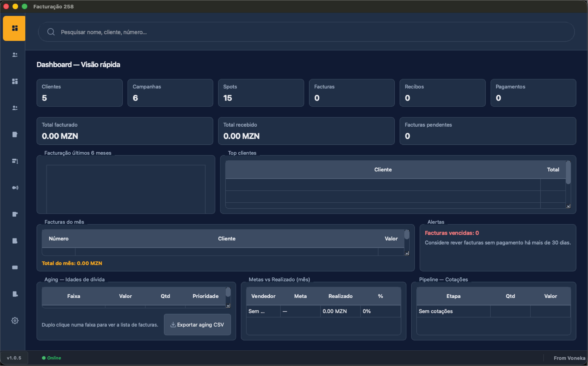Open the campaigns grid icon in the sidebar
The height and width of the screenshot is (366, 588).
click(x=15, y=81)
